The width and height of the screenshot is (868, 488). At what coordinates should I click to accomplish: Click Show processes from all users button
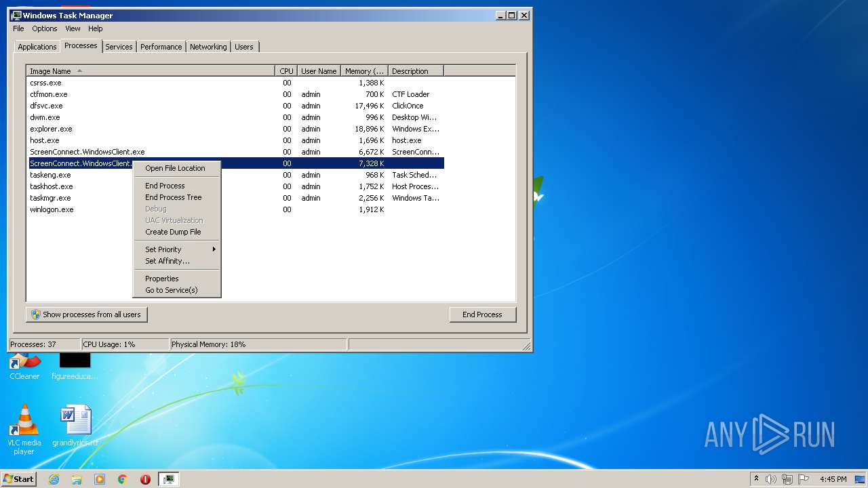87,314
